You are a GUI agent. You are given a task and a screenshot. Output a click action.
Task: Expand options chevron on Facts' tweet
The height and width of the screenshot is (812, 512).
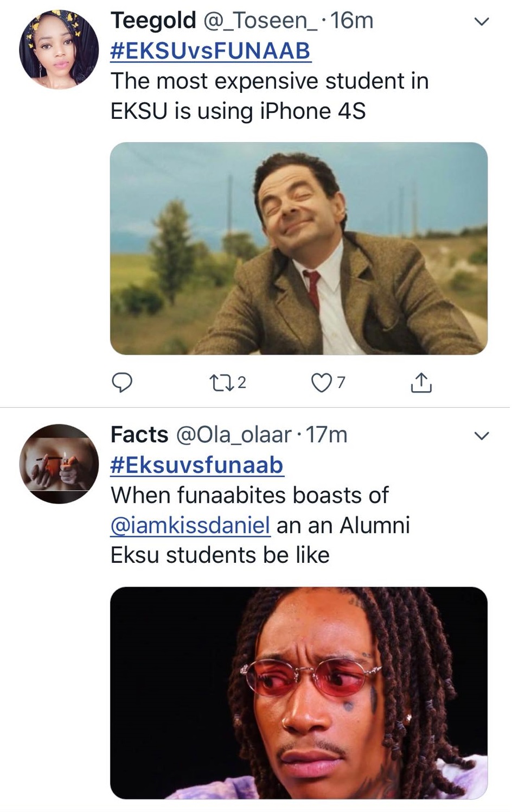tap(482, 436)
